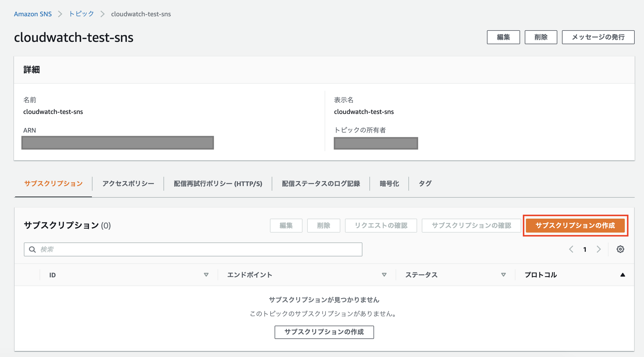The image size is (644, 357).
Task: Click the search magnifier icon
Action: pyautogui.click(x=32, y=249)
